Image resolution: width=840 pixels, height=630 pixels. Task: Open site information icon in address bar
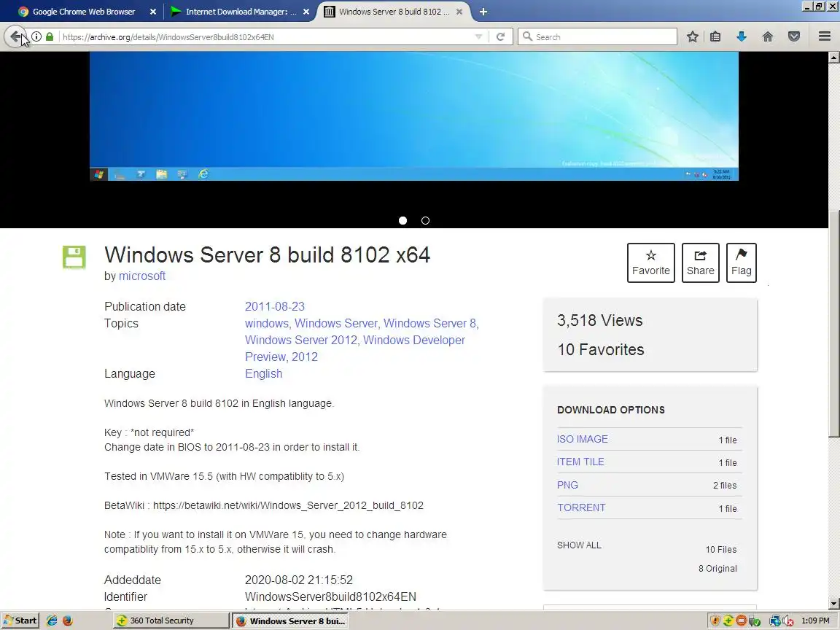click(36, 36)
